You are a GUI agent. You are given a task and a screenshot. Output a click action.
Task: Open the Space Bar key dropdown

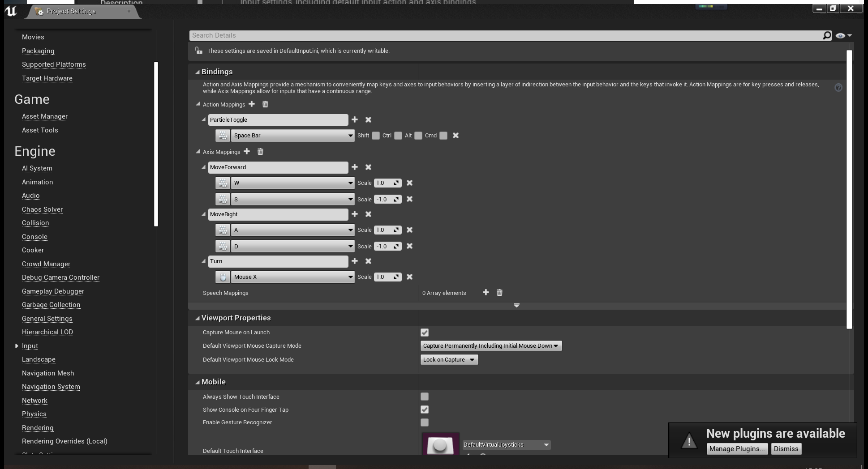(x=293, y=136)
